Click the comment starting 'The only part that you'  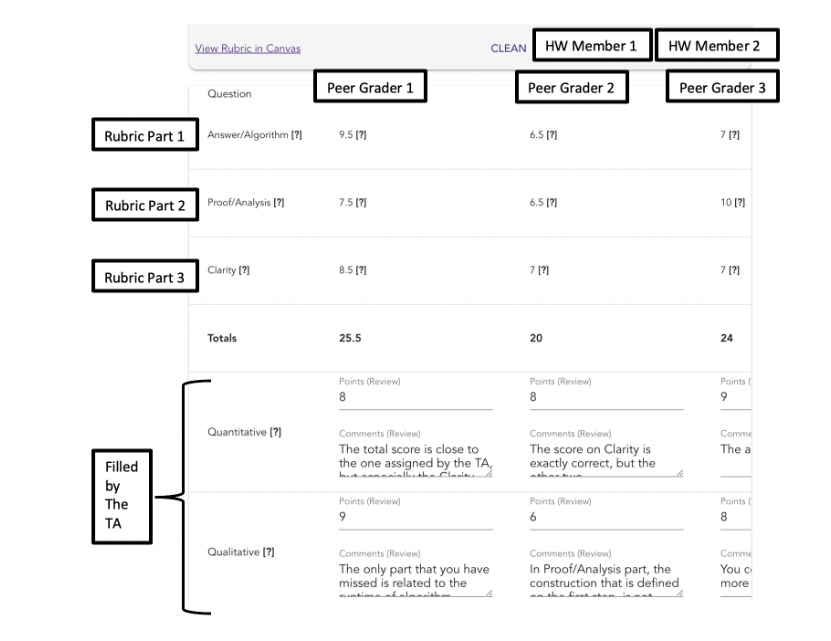pos(412,576)
